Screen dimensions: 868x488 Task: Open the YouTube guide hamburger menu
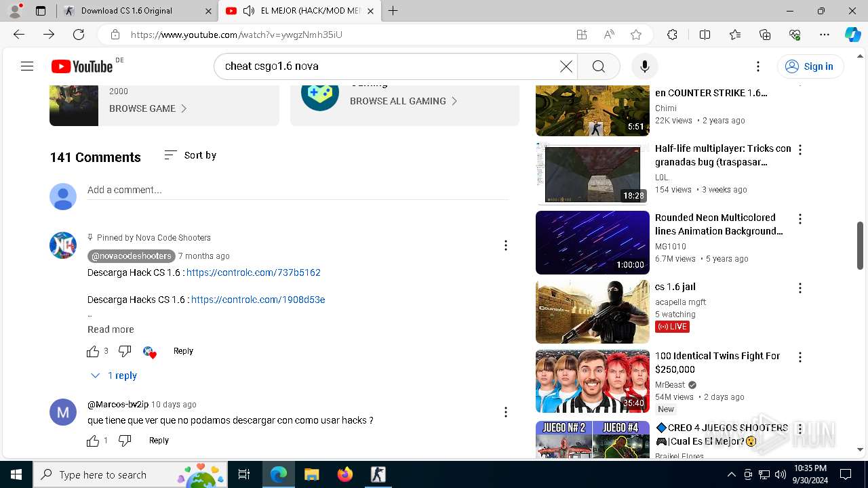coord(27,66)
